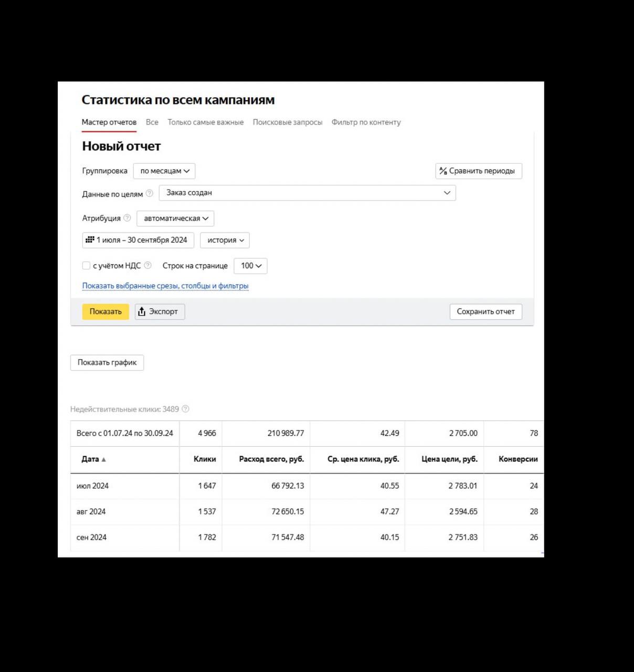The image size is (634, 672).
Task: Click August average click price 47.27
Action: pyautogui.click(x=389, y=512)
